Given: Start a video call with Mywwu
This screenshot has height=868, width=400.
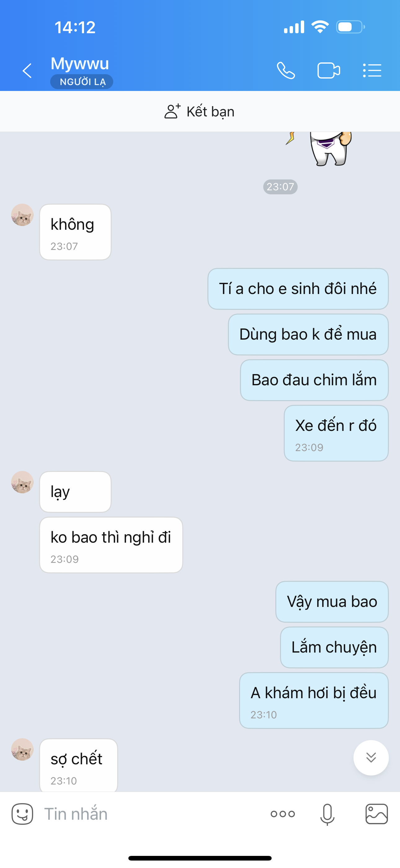Looking at the screenshot, I should [329, 71].
